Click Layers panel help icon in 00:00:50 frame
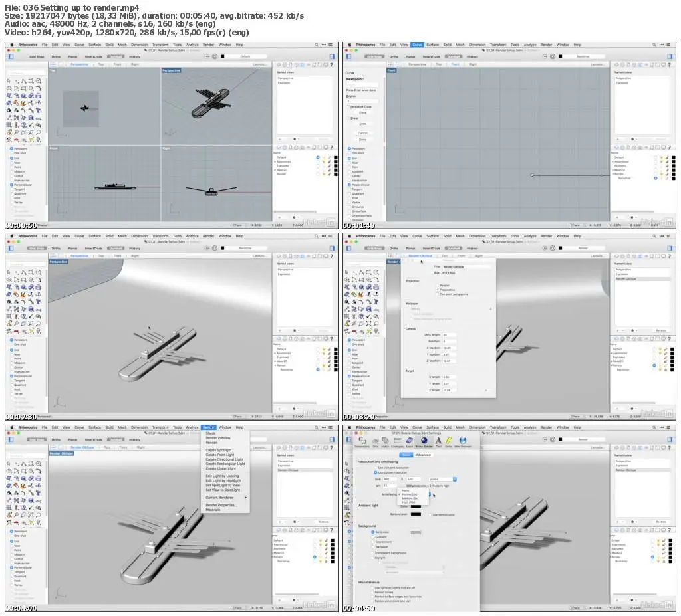The image size is (681, 616). [x=331, y=148]
